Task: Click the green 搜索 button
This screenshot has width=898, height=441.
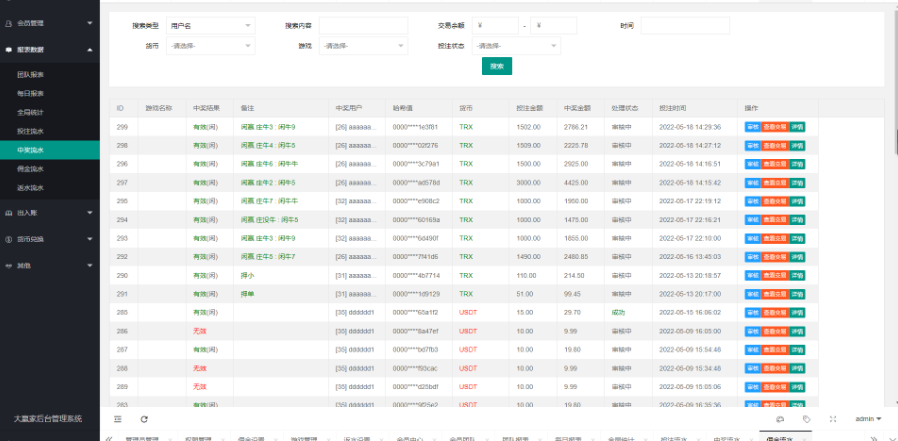Action: click(497, 66)
